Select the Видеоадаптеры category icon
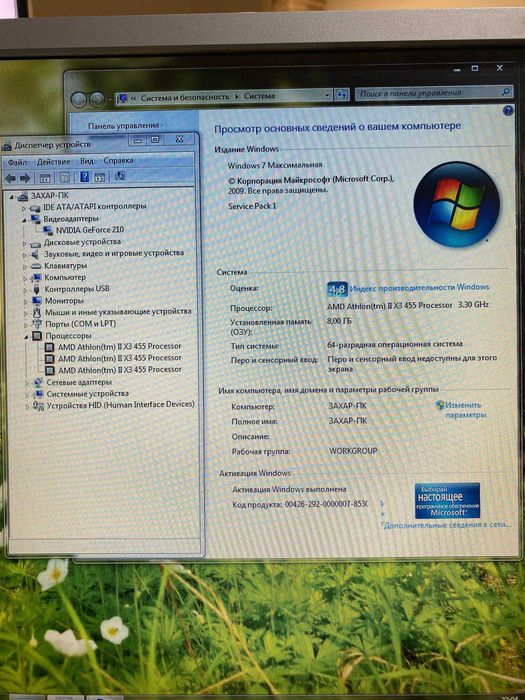The image size is (525, 700). point(35,219)
